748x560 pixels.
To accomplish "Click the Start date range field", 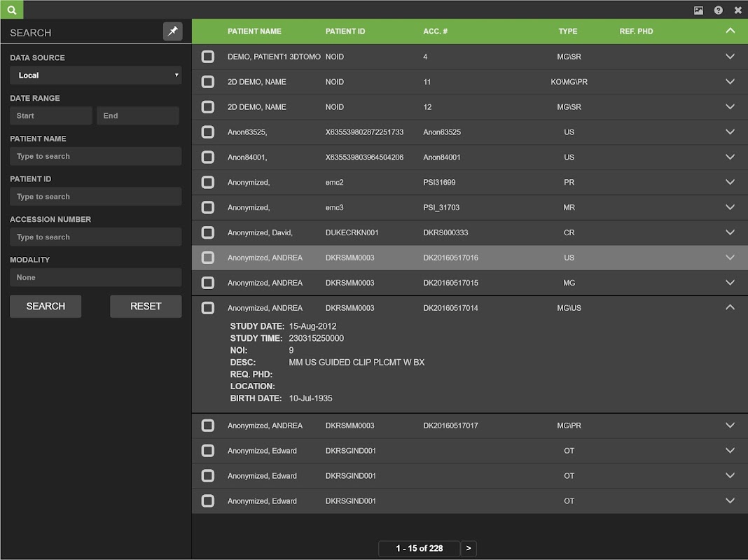I will 50,116.
